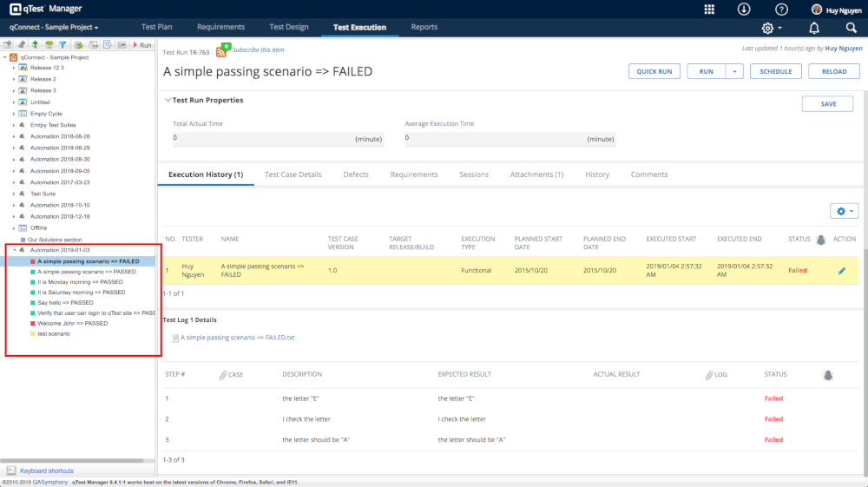
Task: Open the help question mark icon
Action: 781,10
